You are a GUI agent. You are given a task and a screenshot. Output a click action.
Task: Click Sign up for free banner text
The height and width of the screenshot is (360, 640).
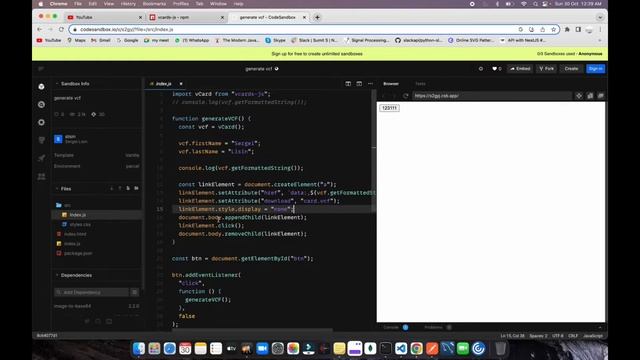pyautogui.click(x=317, y=54)
